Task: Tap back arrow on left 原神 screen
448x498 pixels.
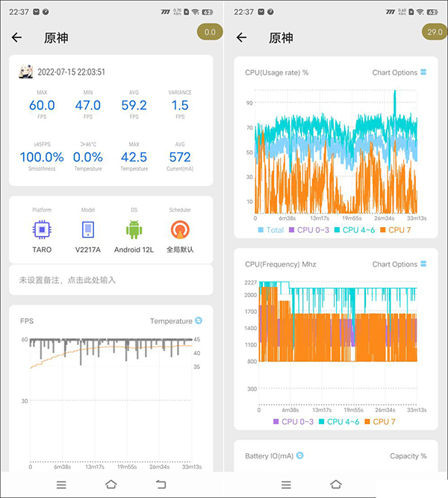Action: (17, 37)
